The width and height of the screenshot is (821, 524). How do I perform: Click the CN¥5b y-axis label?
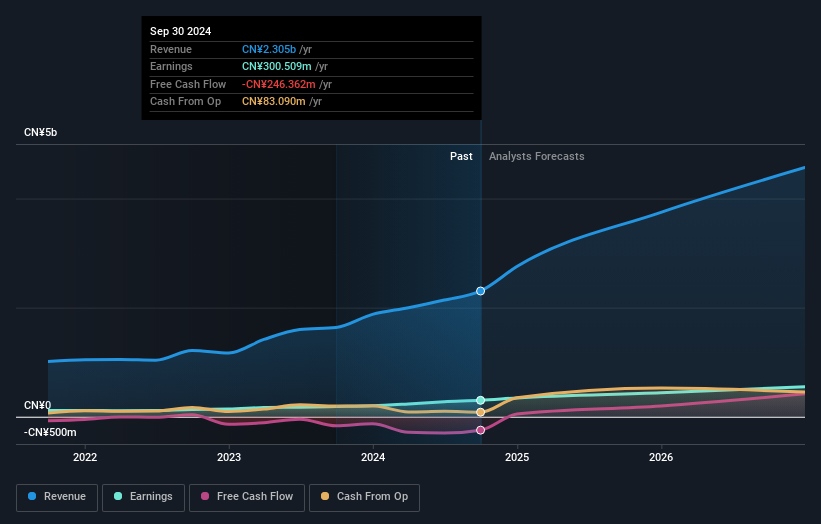point(40,132)
